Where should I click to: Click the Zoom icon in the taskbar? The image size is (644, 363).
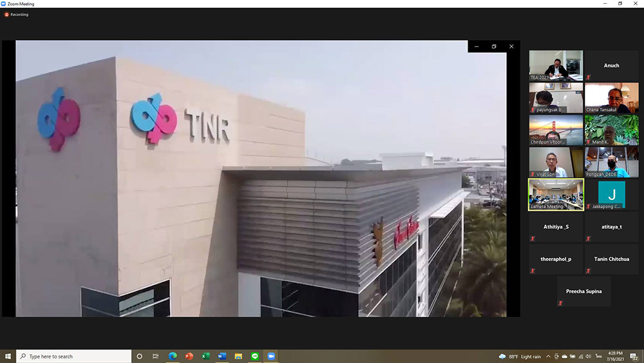271,356
